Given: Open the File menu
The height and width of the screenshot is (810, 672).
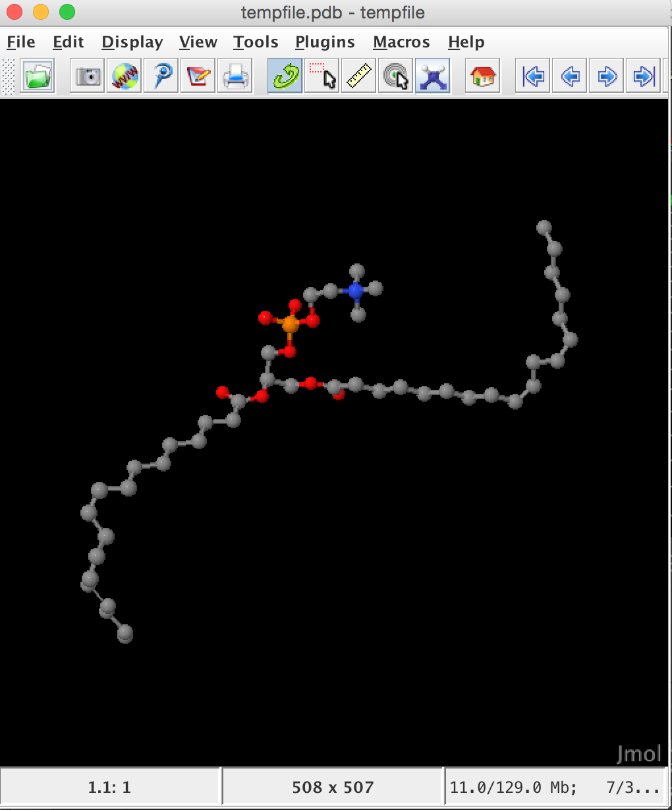Looking at the screenshot, I should click(x=20, y=41).
